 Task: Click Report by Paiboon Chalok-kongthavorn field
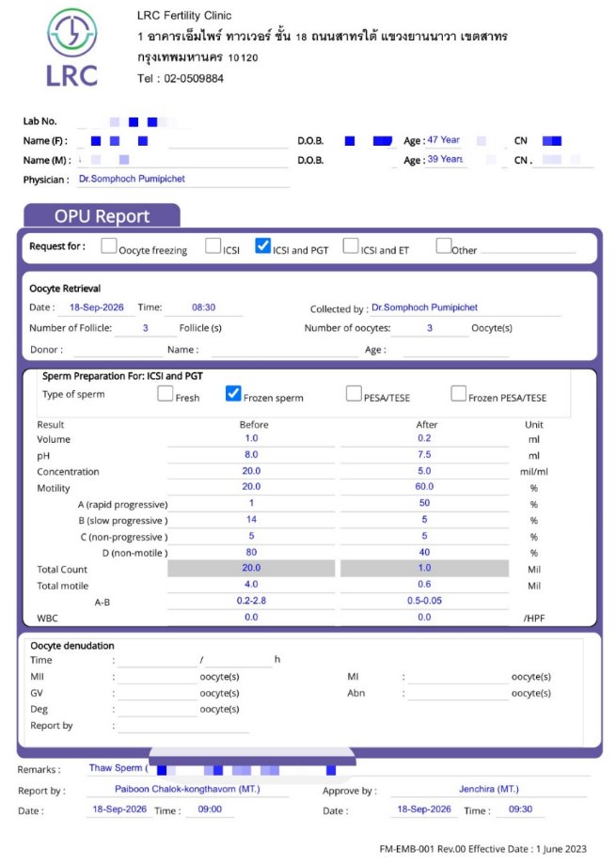pyautogui.click(x=187, y=790)
